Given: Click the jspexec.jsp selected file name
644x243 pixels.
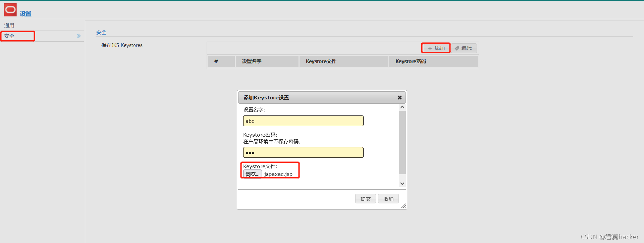Looking at the screenshot, I should tap(278, 174).
